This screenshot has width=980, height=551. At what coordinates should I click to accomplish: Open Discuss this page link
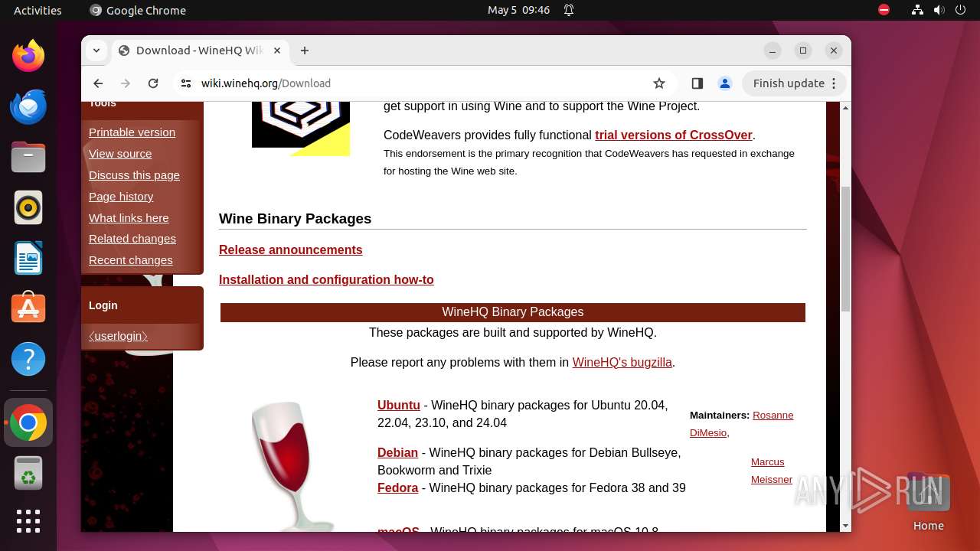pyautogui.click(x=134, y=175)
